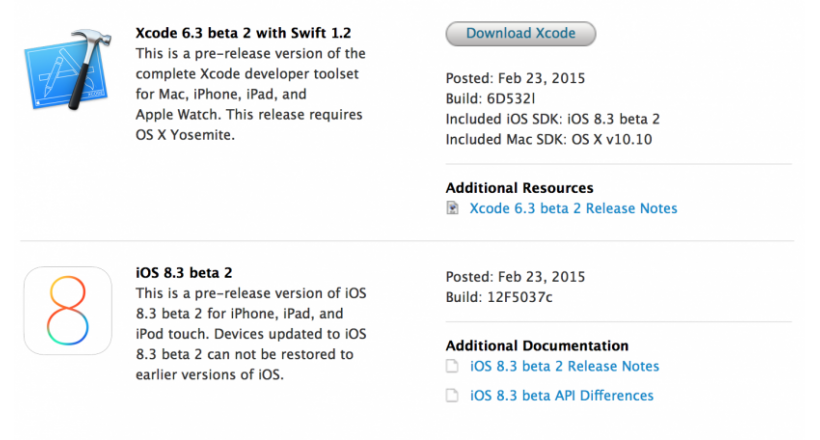Click the iOS build number 12F5037c
This screenshot has width=820, height=440.
pyautogui.click(x=522, y=298)
